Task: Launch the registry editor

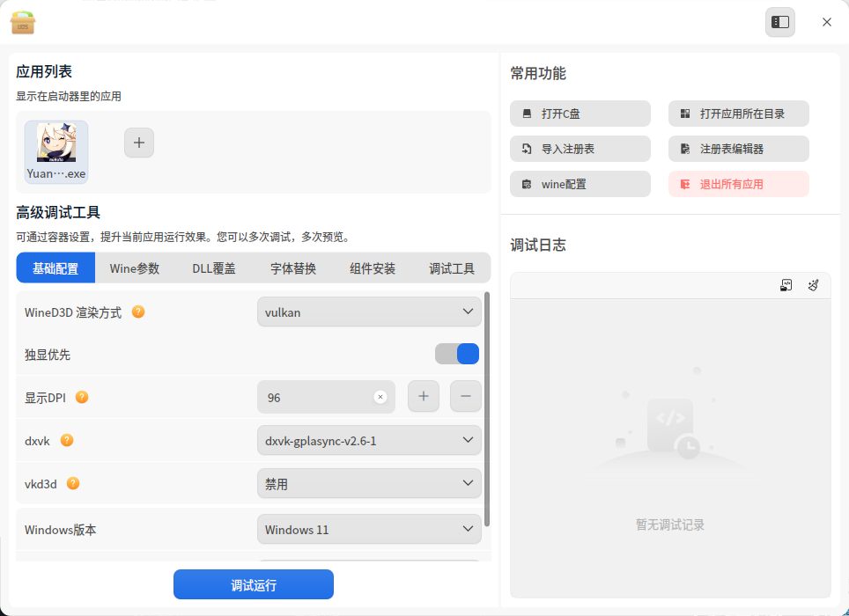Action: pos(739,149)
